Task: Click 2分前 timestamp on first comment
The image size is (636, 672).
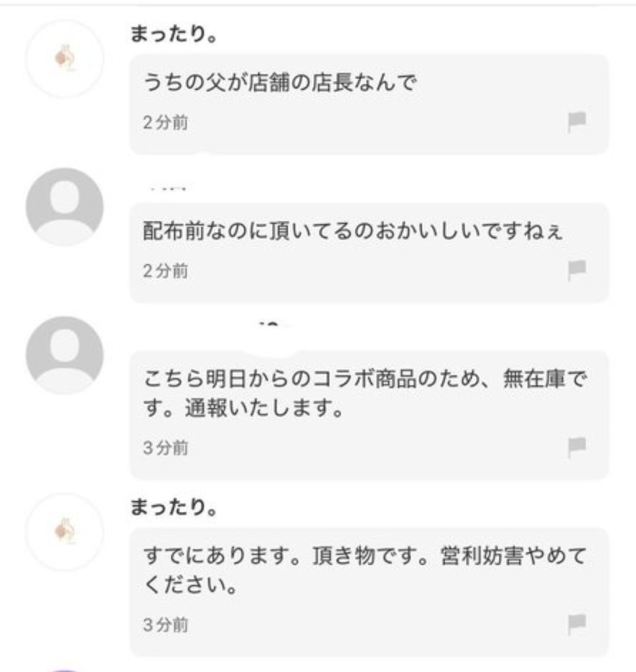Action: click(x=165, y=123)
